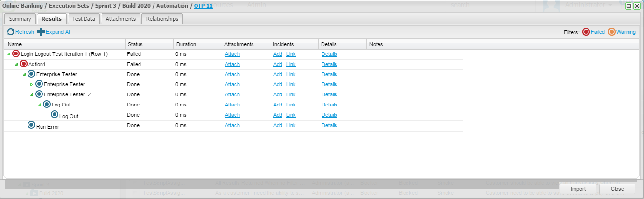Close the dialog with the X icon
This screenshot has width=644, height=199.
click(637, 6)
